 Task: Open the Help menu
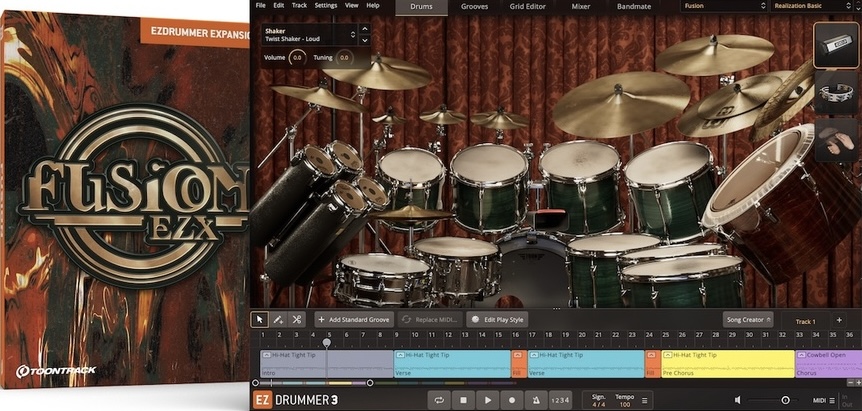(x=373, y=5)
